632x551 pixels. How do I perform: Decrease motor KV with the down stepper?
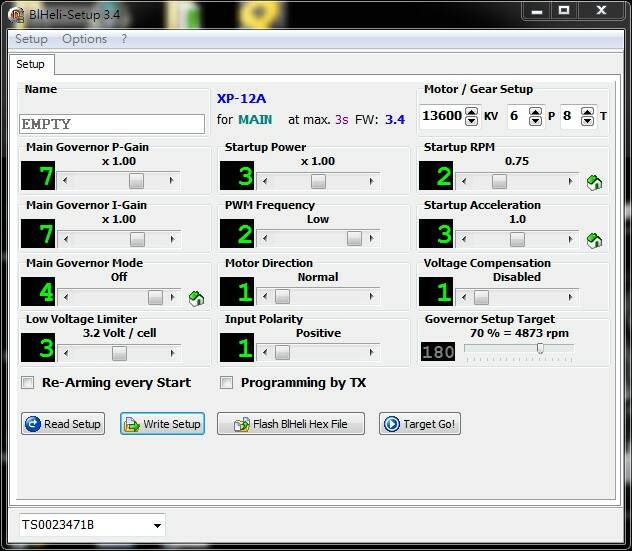(471, 121)
